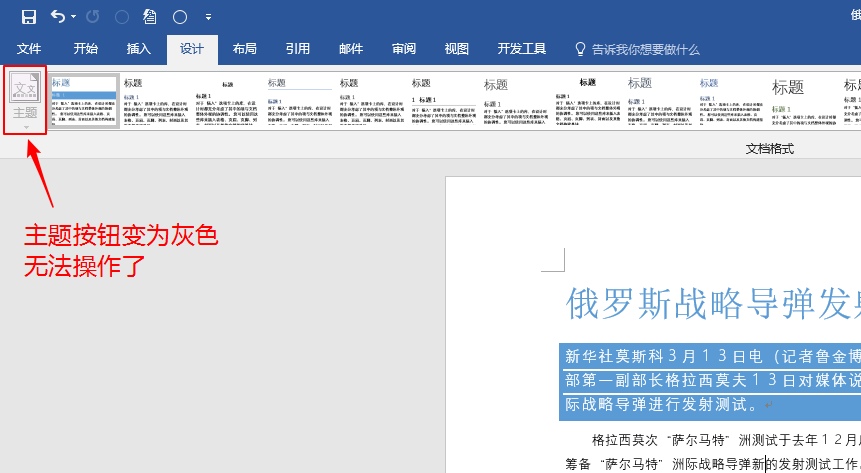Image resolution: width=861 pixels, height=473 pixels.
Task: Click the grayed-out 主题 themes button
Action: pos(25,100)
